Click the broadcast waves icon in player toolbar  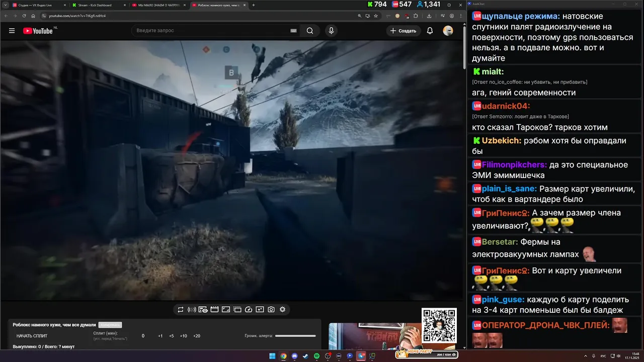point(192,310)
